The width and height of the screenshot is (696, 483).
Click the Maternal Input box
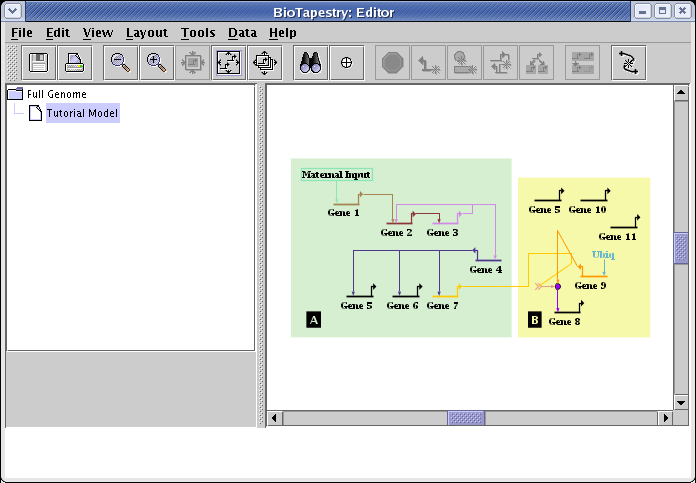point(336,174)
